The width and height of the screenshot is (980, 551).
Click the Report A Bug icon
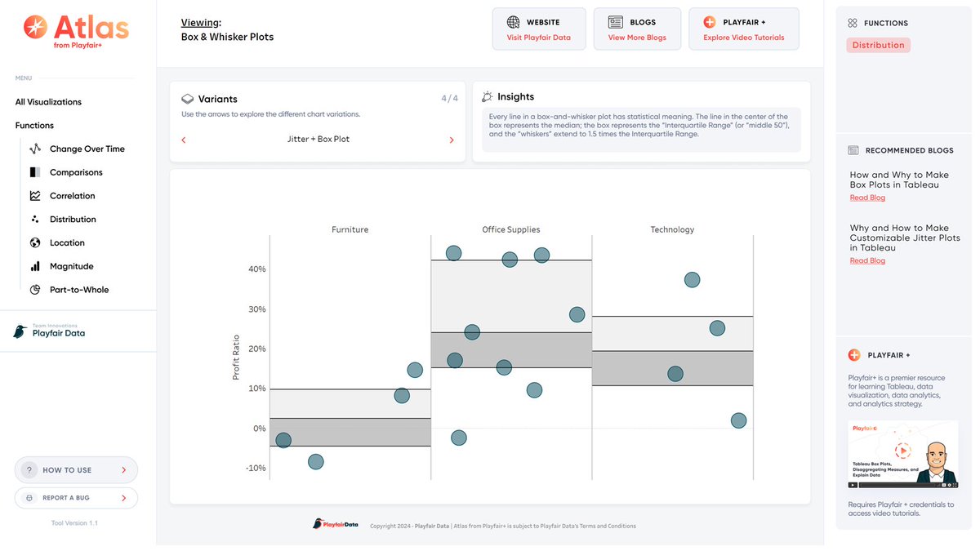pyautogui.click(x=29, y=498)
